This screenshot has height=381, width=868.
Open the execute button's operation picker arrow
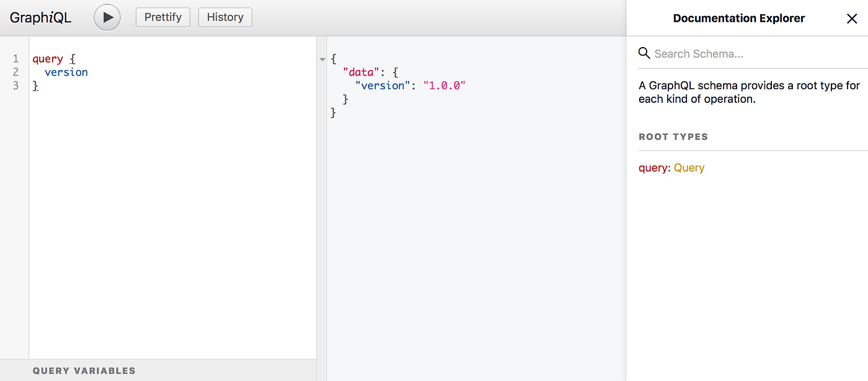pyautogui.click(x=107, y=17)
